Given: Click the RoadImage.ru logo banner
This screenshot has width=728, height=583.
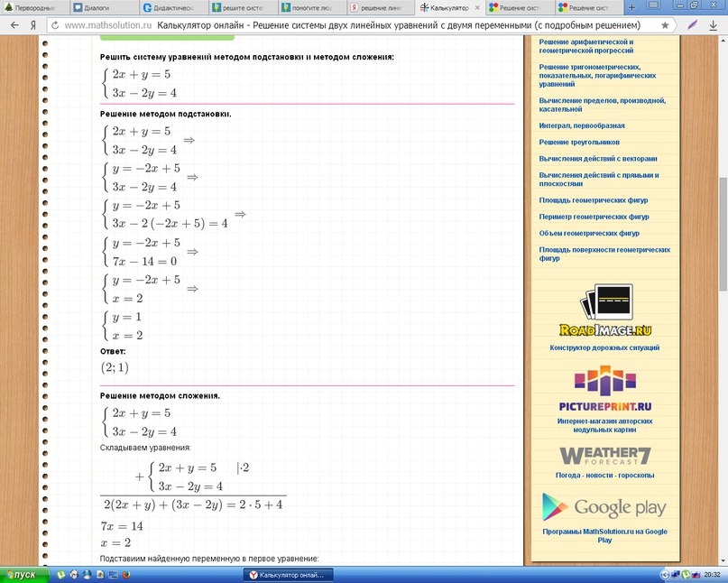Looking at the screenshot, I should [605, 310].
